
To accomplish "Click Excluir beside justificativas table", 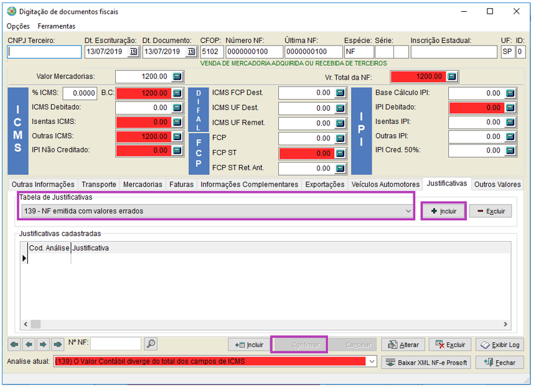I will click(491, 211).
